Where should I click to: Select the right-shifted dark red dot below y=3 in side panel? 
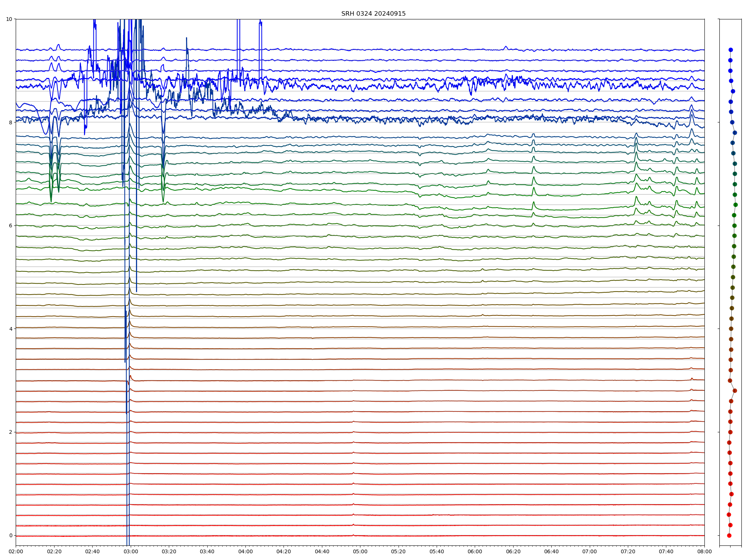pos(735,391)
